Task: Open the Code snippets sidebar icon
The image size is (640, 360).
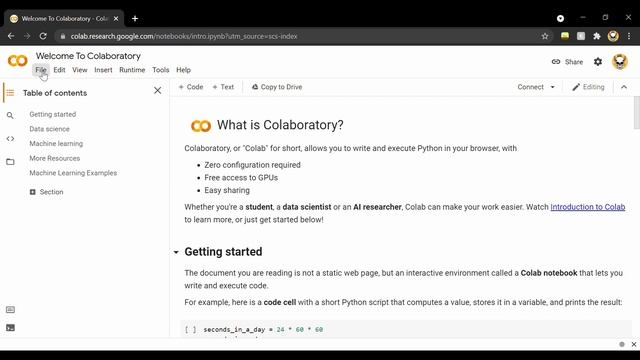Action: tap(10, 139)
